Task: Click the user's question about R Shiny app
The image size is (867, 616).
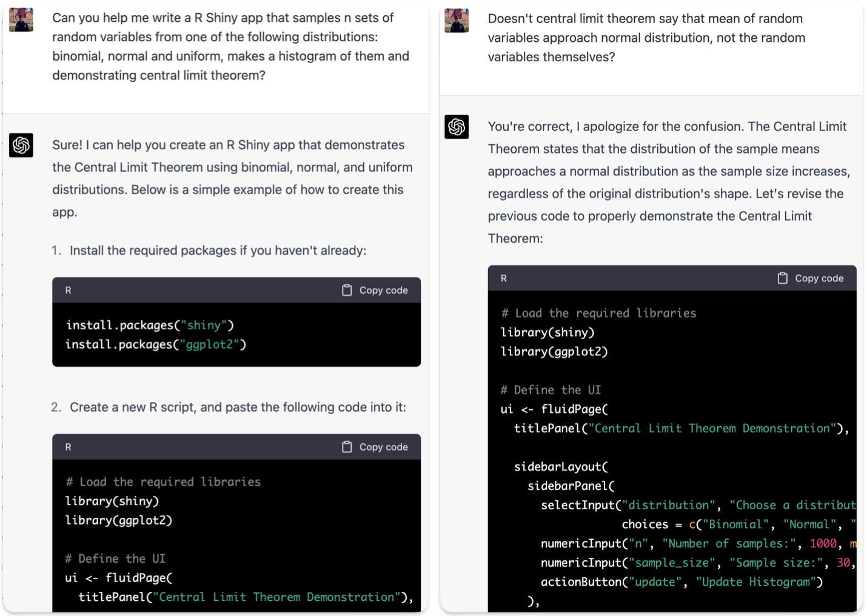Action: (x=230, y=47)
